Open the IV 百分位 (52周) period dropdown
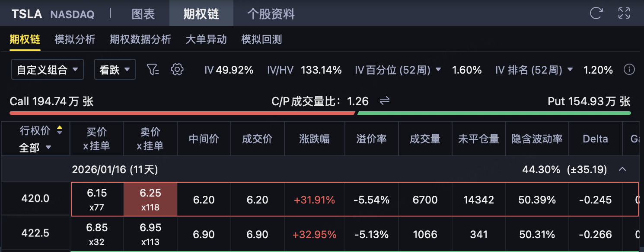This screenshot has height=252, width=644. 438,70
